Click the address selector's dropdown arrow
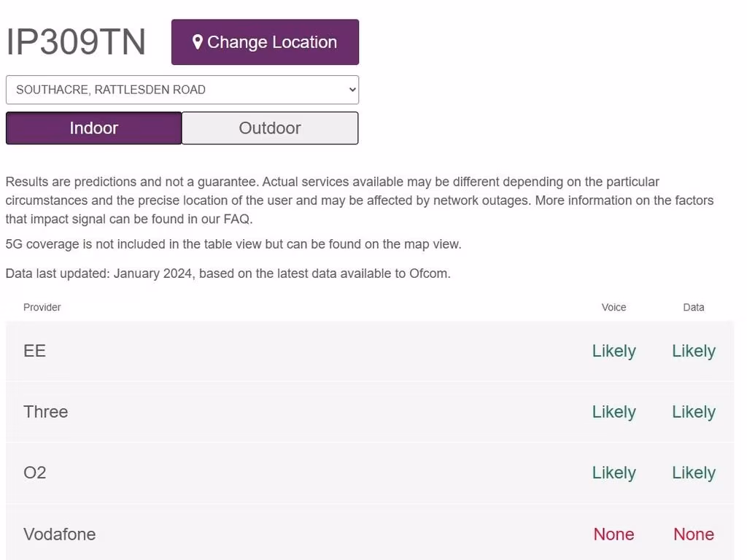 click(x=352, y=90)
